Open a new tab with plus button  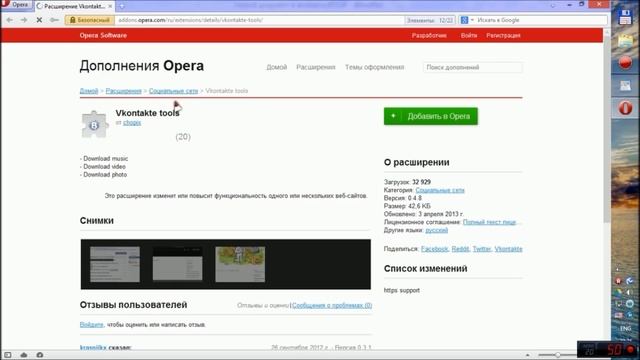[x=121, y=6]
